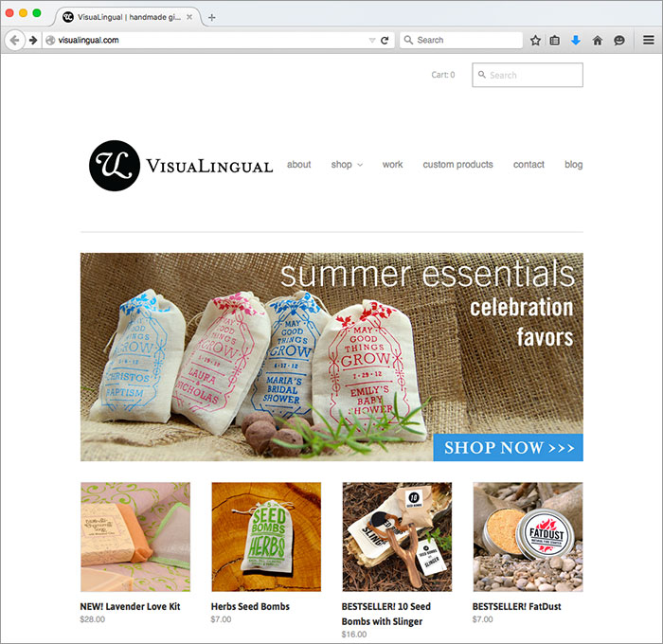663x644 pixels.
Task: Open the bookmarks list icon
Action: pos(555,40)
